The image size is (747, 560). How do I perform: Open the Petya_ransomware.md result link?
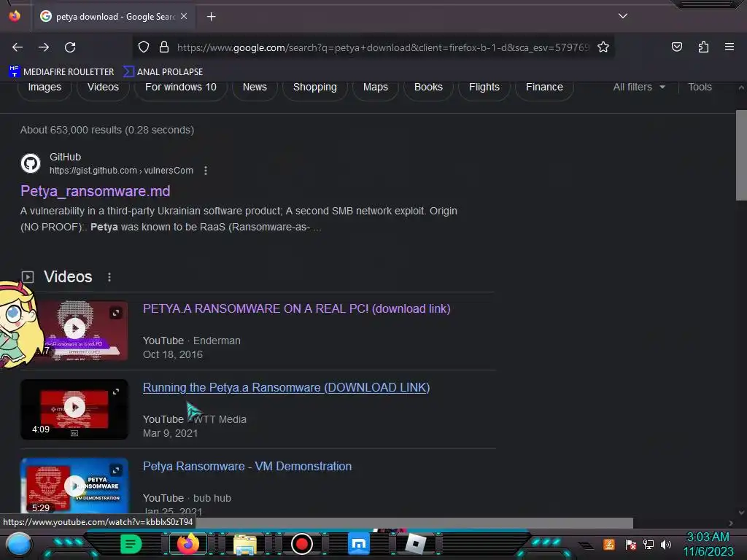[96, 191]
